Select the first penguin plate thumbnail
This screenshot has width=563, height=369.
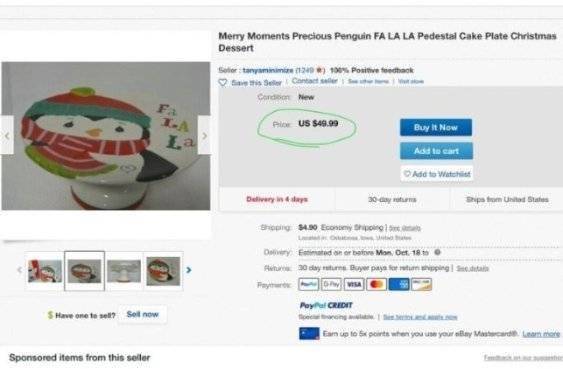click(x=45, y=271)
